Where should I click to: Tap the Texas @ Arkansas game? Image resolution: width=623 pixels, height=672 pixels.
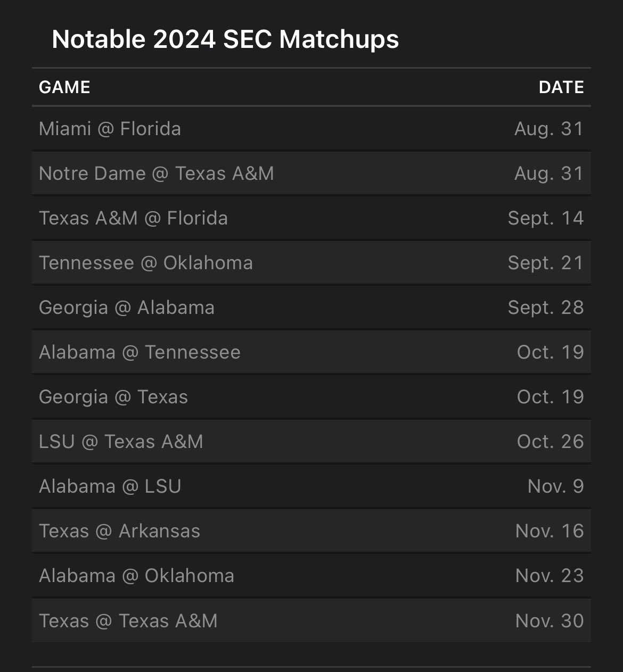[x=311, y=531]
